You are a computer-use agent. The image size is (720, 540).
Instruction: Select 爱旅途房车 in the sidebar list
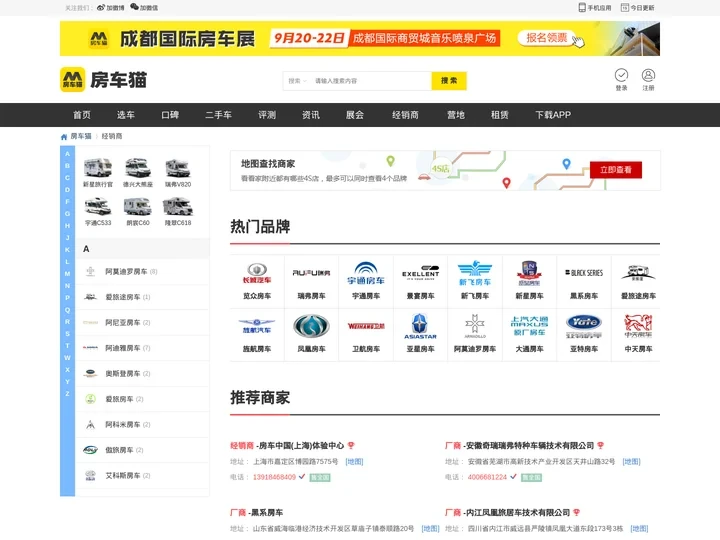point(142,297)
